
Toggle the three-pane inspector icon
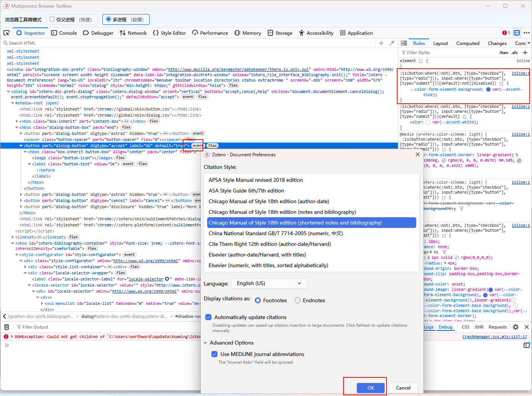(404, 43)
